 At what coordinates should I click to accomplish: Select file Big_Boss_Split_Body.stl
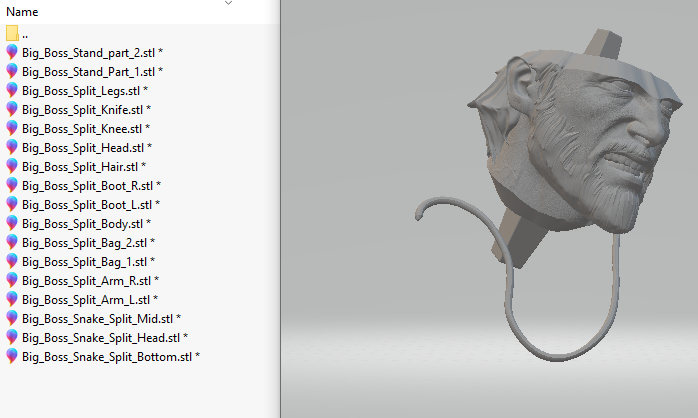(86, 224)
